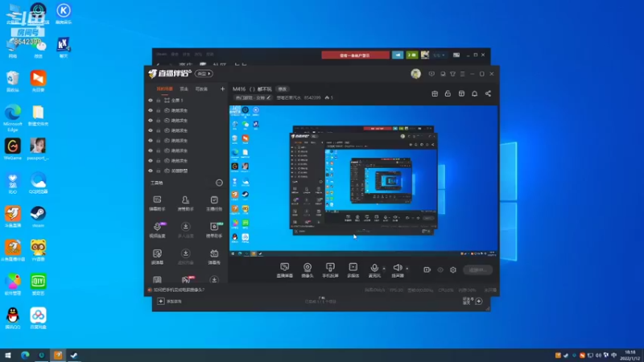Click the live preview thumbnail area
The image size is (644, 362).
[364, 181]
